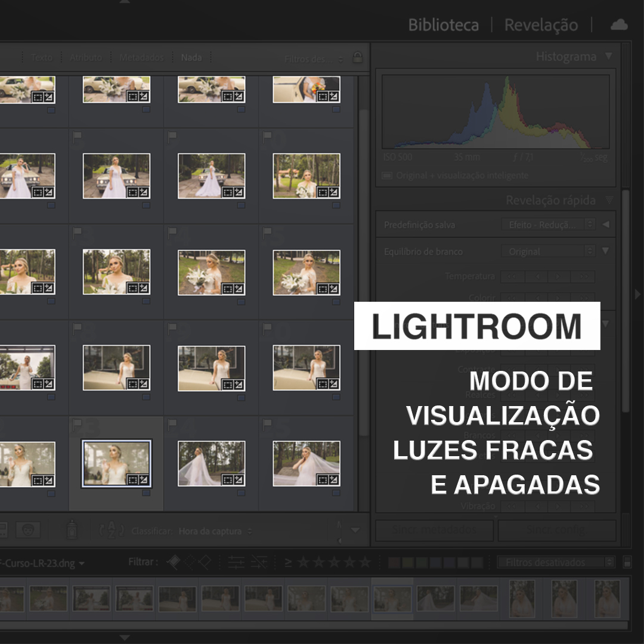Viewport: 644px width, 644px height.
Task: Click the Metadados filter option
Action: [x=141, y=58]
